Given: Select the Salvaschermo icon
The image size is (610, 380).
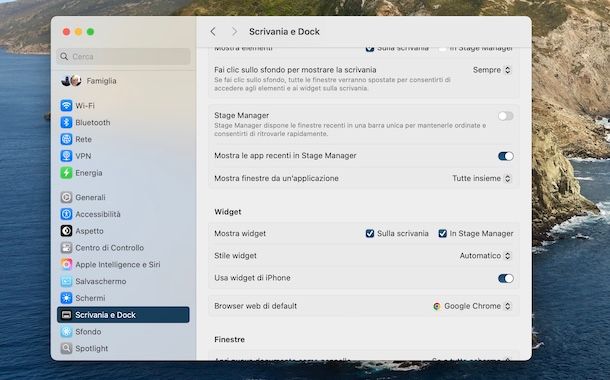Looking at the screenshot, I should click(x=66, y=281).
